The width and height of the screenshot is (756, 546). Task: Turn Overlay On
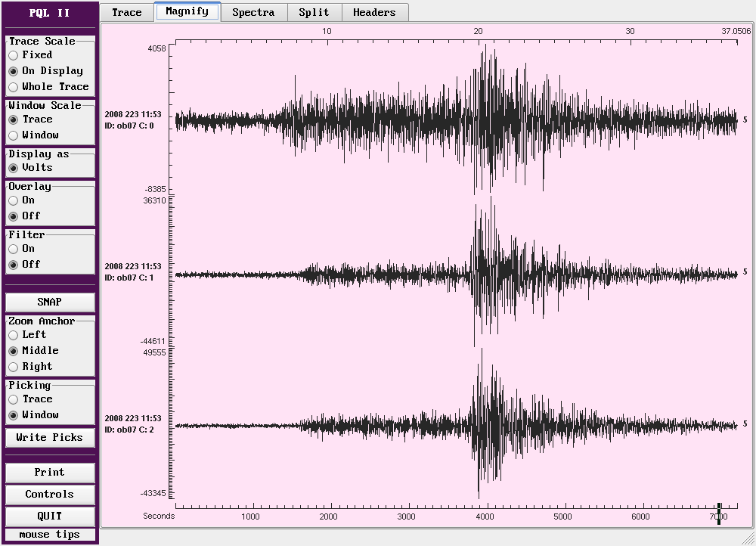[x=14, y=200]
